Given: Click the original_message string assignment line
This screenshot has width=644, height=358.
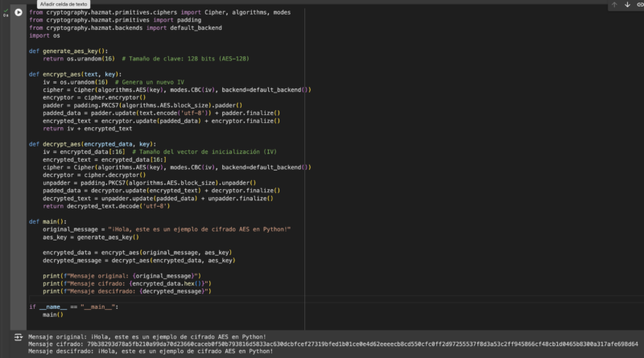Looking at the screenshot, I should tap(167, 229).
